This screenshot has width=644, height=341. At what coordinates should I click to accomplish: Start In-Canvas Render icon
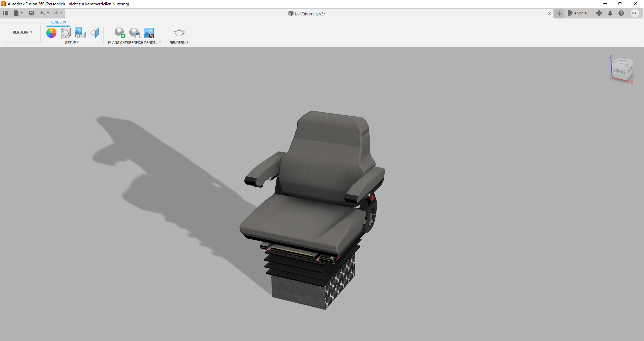(120, 33)
